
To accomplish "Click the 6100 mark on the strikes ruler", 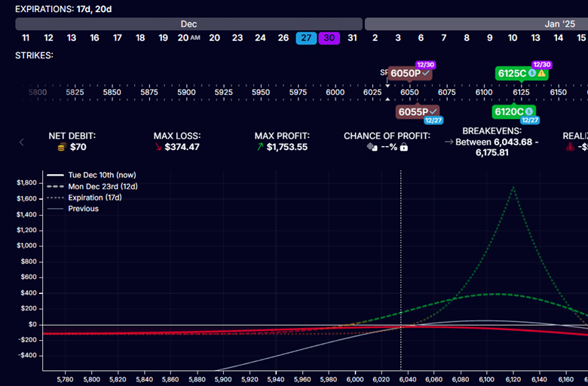I will pyautogui.click(x=484, y=92).
